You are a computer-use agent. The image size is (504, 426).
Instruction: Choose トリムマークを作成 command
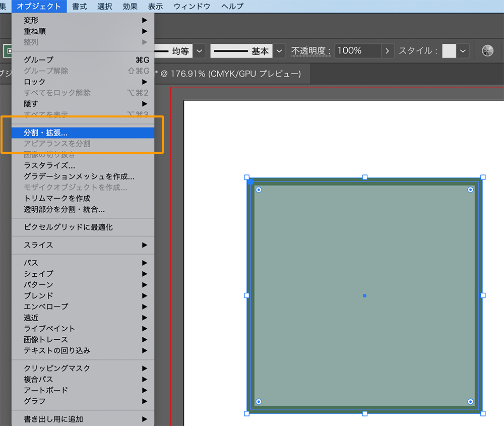[x=57, y=198]
